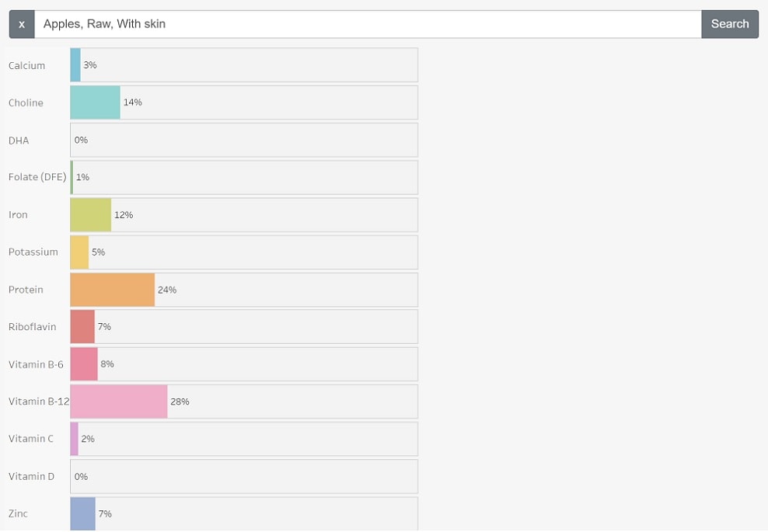
Task: Select the pink Vitamin B-12 28% bar
Action: tap(119, 402)
